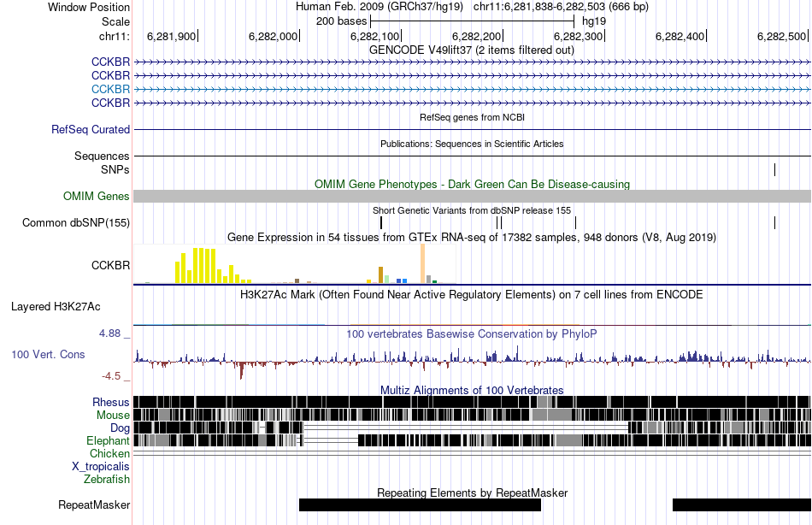The height and width of the screenshot is (525, 812).
Task: Open Short Genetic Variants dbSNP title
Action: (472, 211)
